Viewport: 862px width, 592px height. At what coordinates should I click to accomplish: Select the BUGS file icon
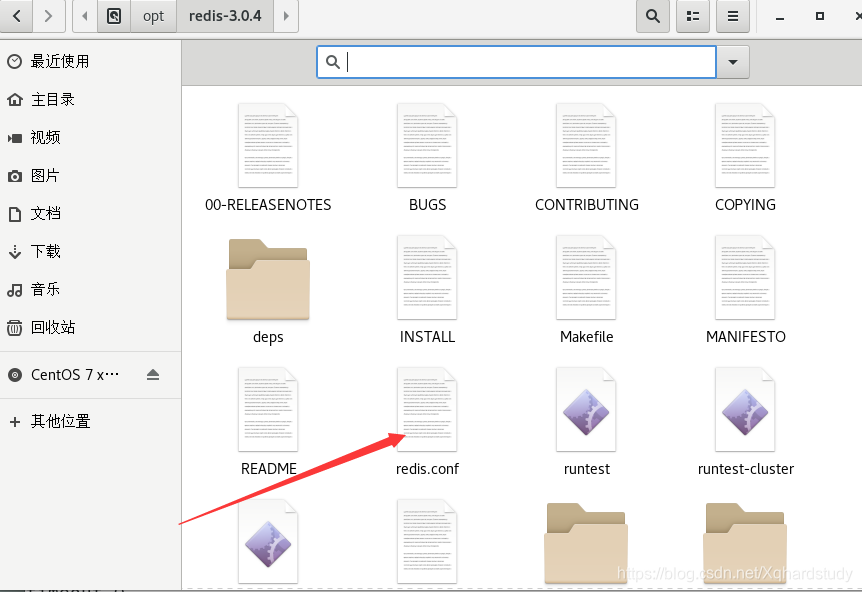427,146
